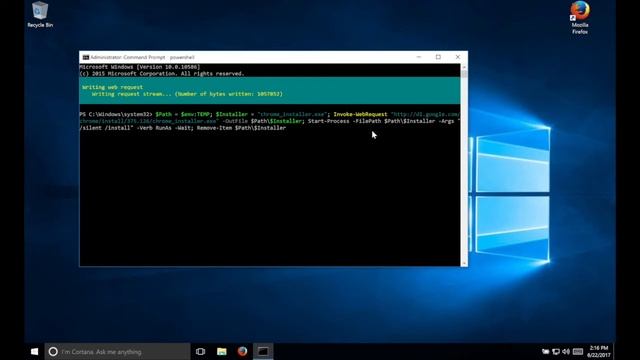This screenshot has width=640, height=360.
Task: Click the console scrollbar down arrow
Action: click(464, 263)
